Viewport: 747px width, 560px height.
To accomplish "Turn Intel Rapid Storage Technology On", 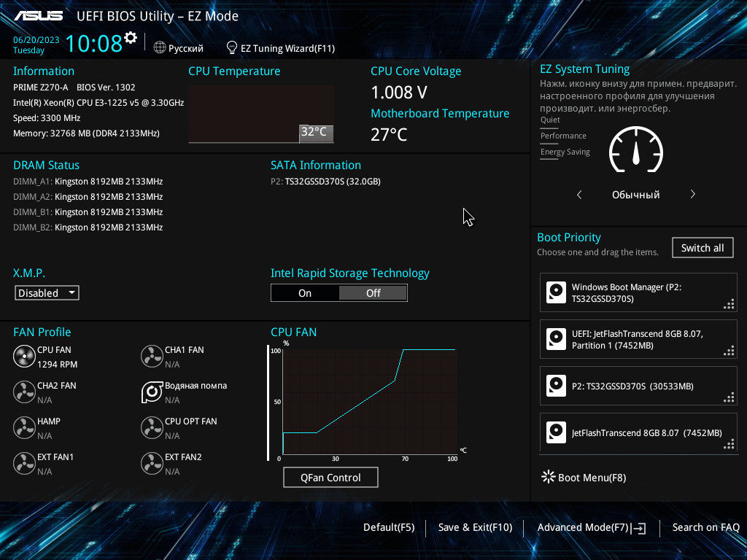I will (305, 293).
